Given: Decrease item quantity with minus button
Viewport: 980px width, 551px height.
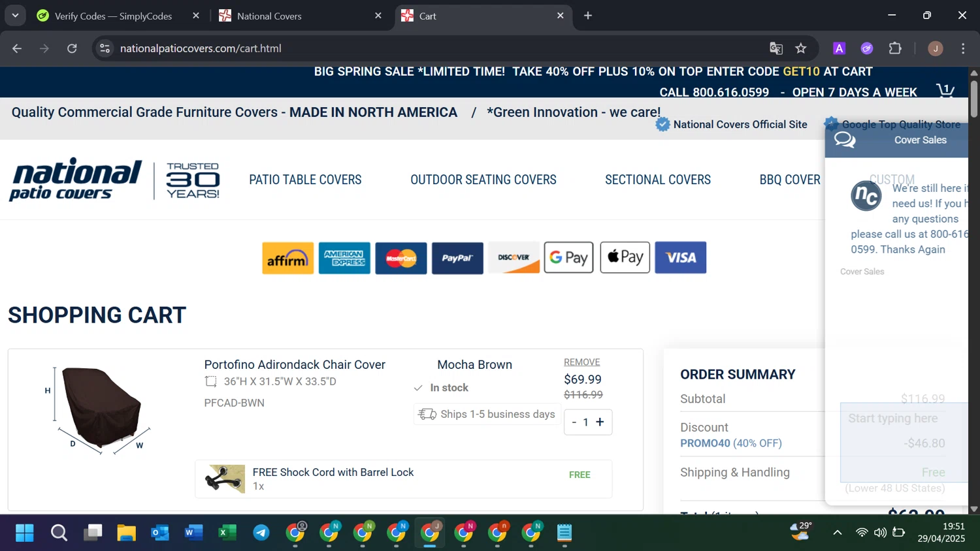Looking at the screenshot, I should click(x=574, y=422).
